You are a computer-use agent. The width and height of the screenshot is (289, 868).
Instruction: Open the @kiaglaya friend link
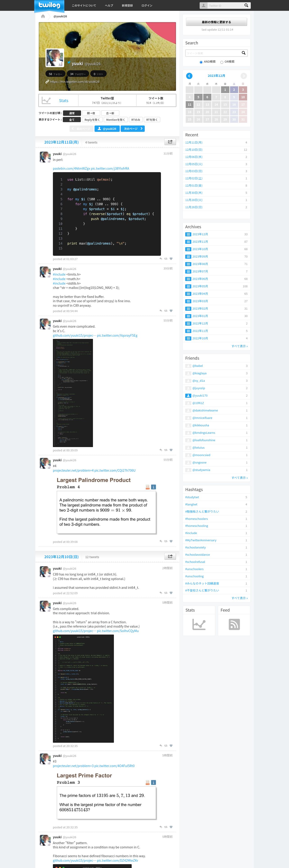[199, 373]
